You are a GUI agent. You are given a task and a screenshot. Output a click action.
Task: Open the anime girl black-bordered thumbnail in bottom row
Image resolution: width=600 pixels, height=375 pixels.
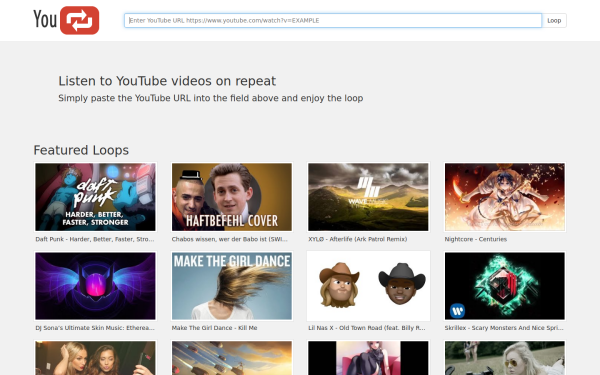pyautogui.click(x=368, y=357)
